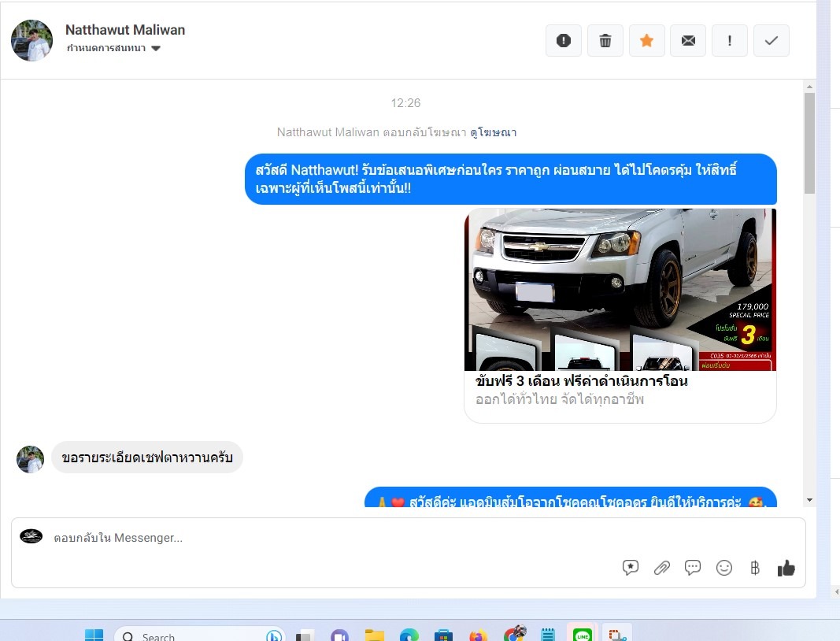Toggle the exclamation priority button
840x641 pixels.
point(730,41)
